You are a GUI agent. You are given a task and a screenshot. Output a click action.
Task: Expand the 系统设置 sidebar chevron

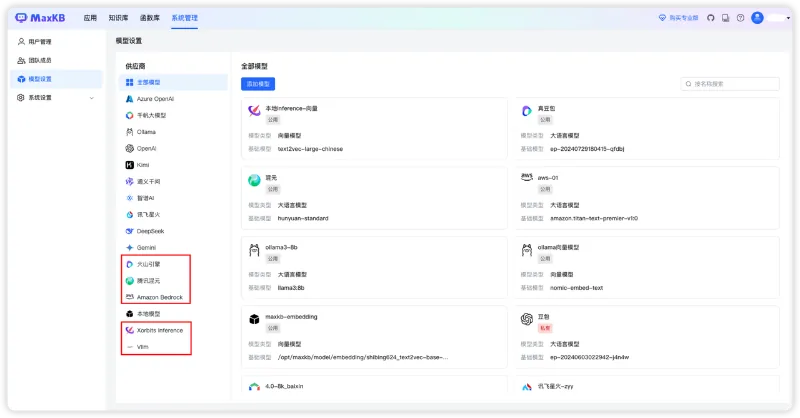tap(92, 97)
